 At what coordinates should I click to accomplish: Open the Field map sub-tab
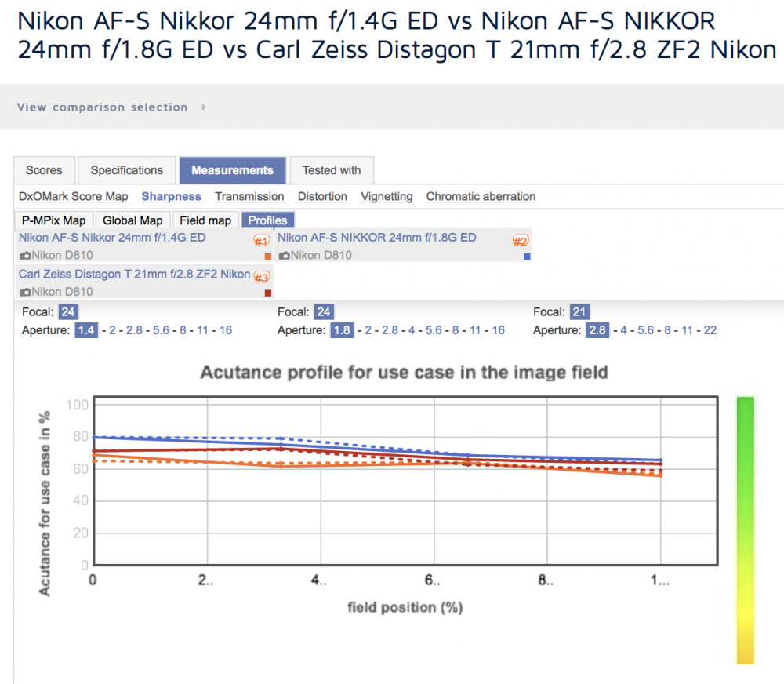tap(205, 220)
